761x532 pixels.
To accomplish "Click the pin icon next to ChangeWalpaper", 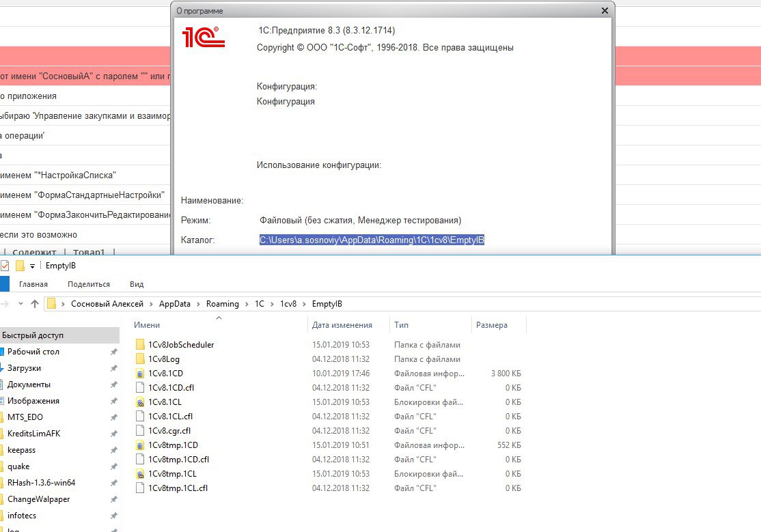I will pyautogui.click(x=113, y=499).
